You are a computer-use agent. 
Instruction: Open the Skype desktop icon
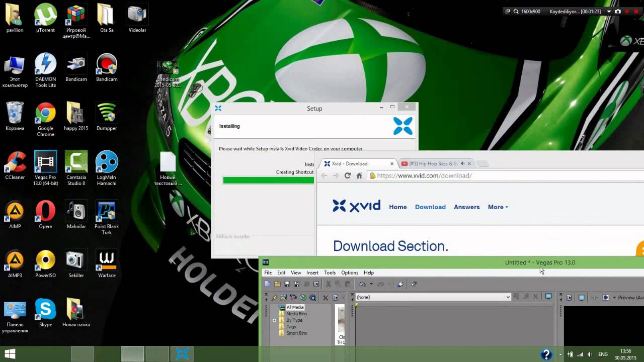[45, 313]
